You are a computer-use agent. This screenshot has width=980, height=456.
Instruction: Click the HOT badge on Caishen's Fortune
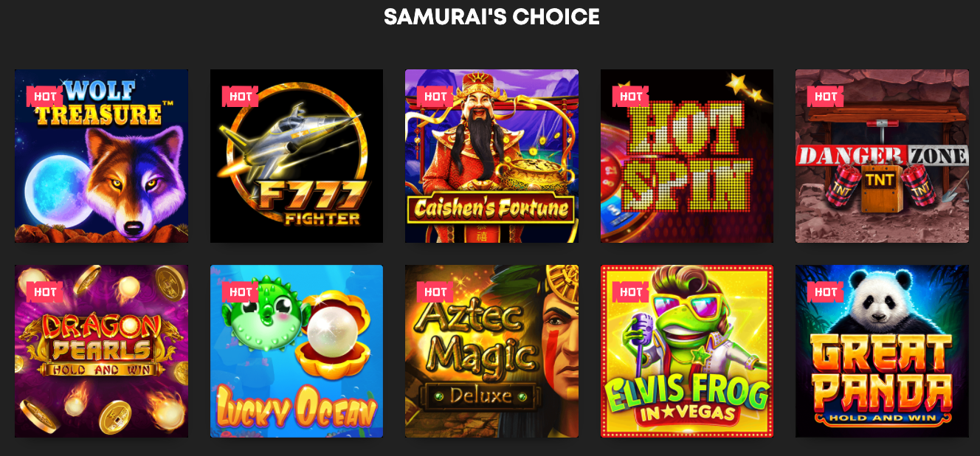tap(435, 97)
